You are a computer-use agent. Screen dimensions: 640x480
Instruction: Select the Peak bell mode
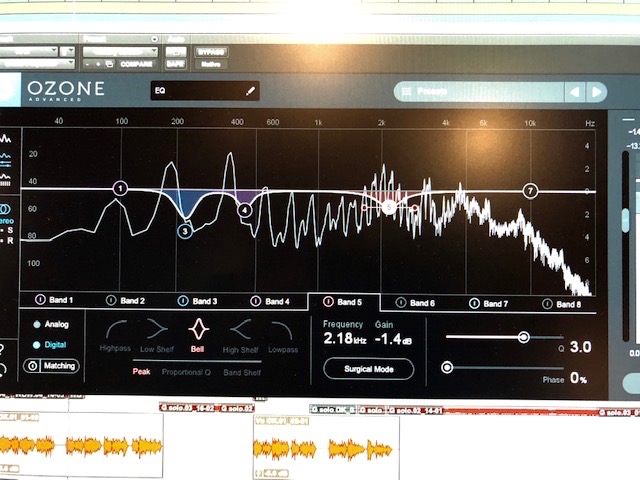coord(141,371)
